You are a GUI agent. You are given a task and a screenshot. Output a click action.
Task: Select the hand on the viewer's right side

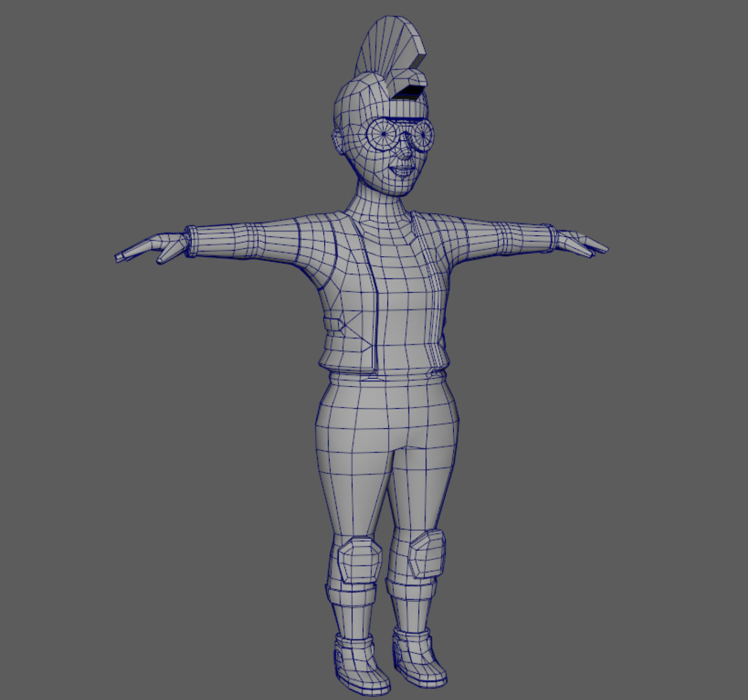click(x=582, y=243)
